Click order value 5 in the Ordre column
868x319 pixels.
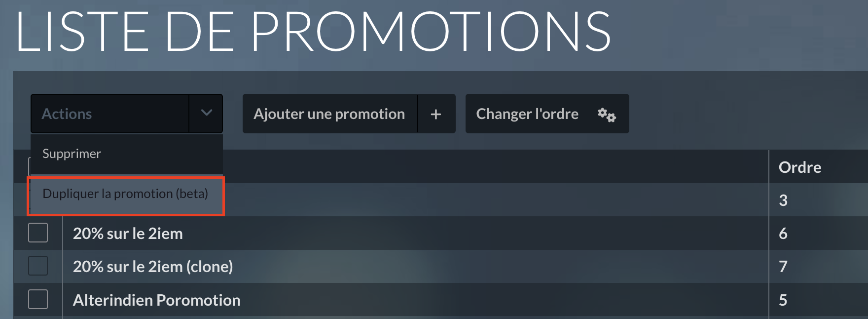[783, 300]
